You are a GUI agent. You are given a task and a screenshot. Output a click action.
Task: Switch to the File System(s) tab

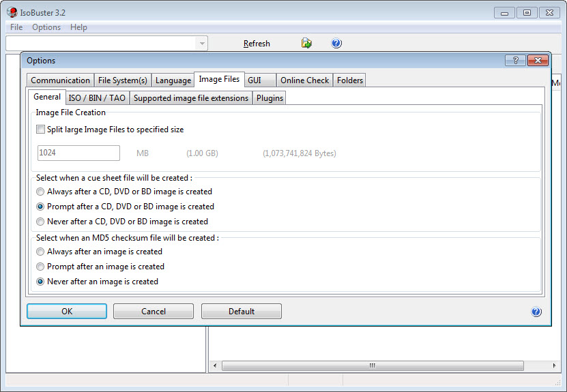tap(123, 80)
